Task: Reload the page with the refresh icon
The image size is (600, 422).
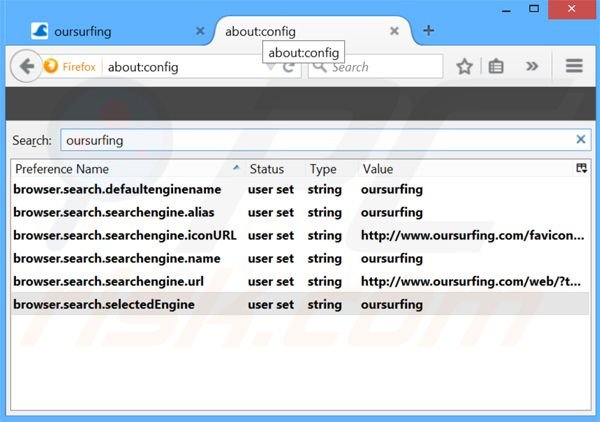Action: pos(289,67)
